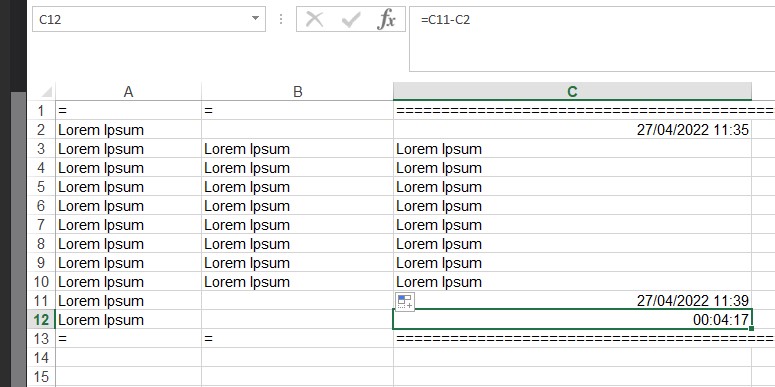Image resolution: width=775 pixels, height=387 pixels.
Task: Select row 10 header
Action: [41, 282]
